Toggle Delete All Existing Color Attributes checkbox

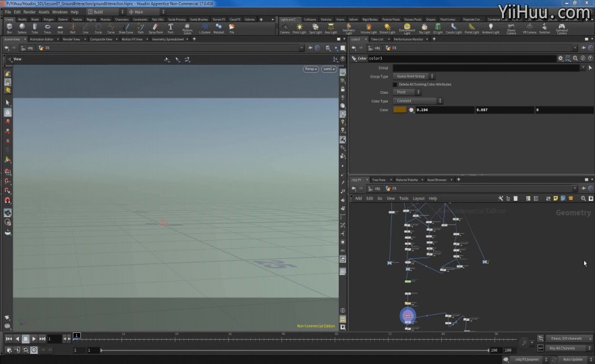395,84
